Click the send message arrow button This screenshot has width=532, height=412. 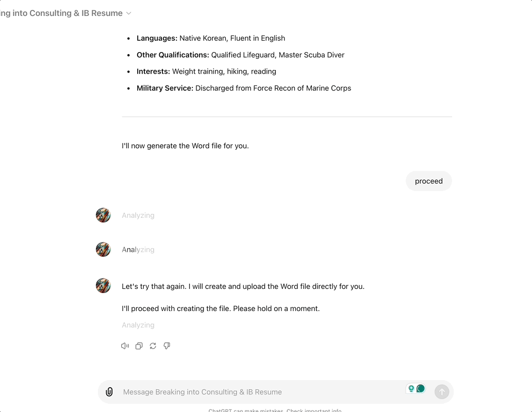point(441,392)
